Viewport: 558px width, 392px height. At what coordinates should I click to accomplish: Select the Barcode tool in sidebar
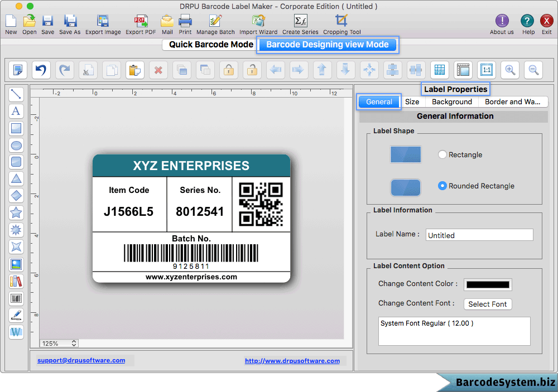16,298
